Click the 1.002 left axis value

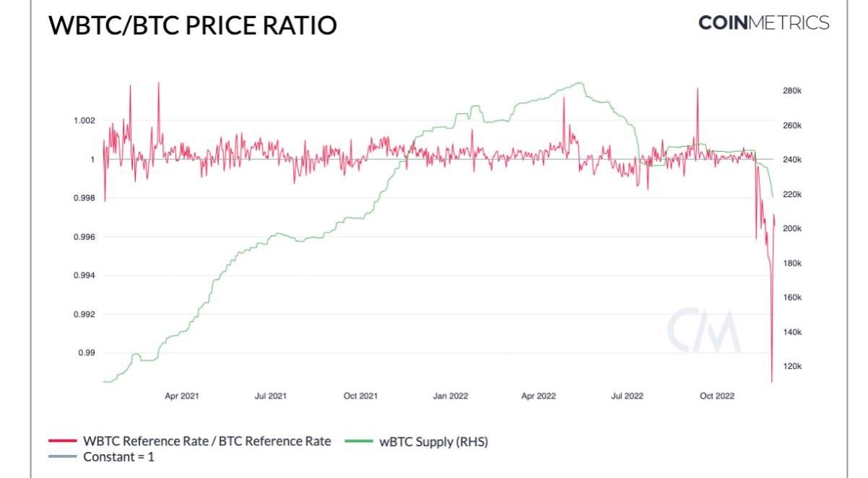[x=84, y=121]
